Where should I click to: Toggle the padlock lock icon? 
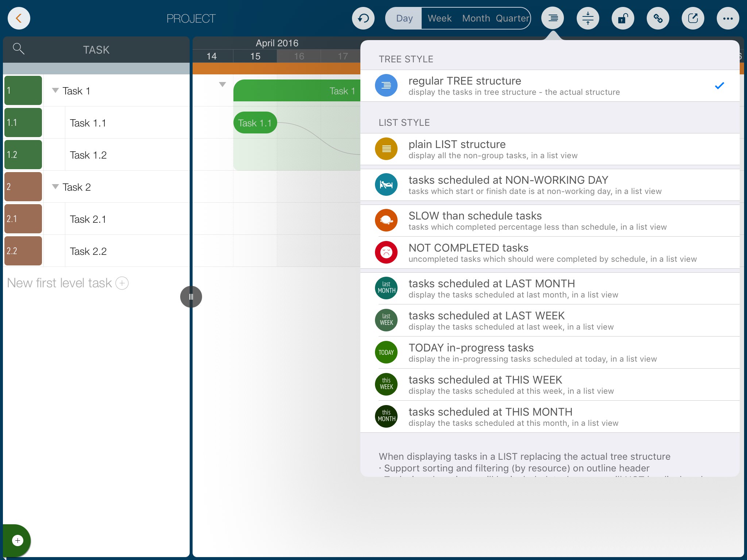pyautogui.click(x=623, y=18)
